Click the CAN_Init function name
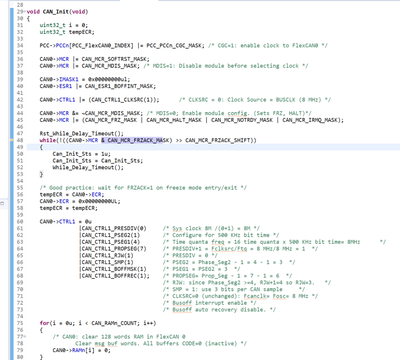This screenshot has height=360, width=400. [x=57, y=12]
